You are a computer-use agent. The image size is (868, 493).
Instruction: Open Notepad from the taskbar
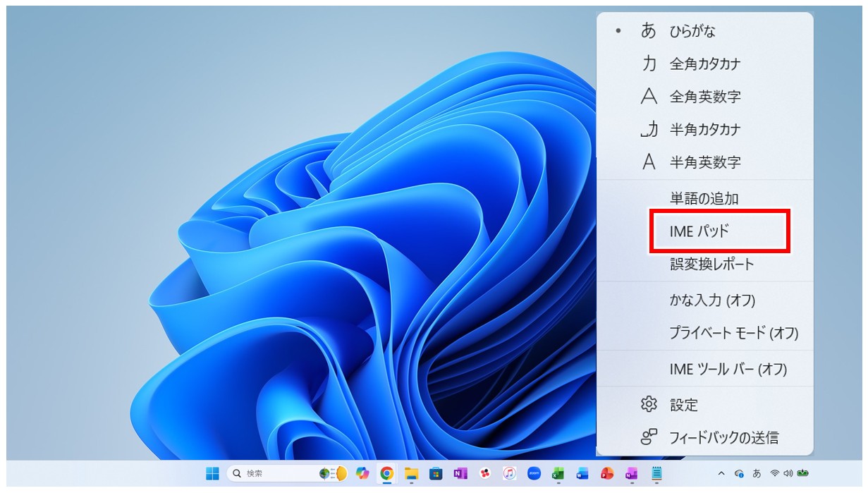click(x=656, y=473)
